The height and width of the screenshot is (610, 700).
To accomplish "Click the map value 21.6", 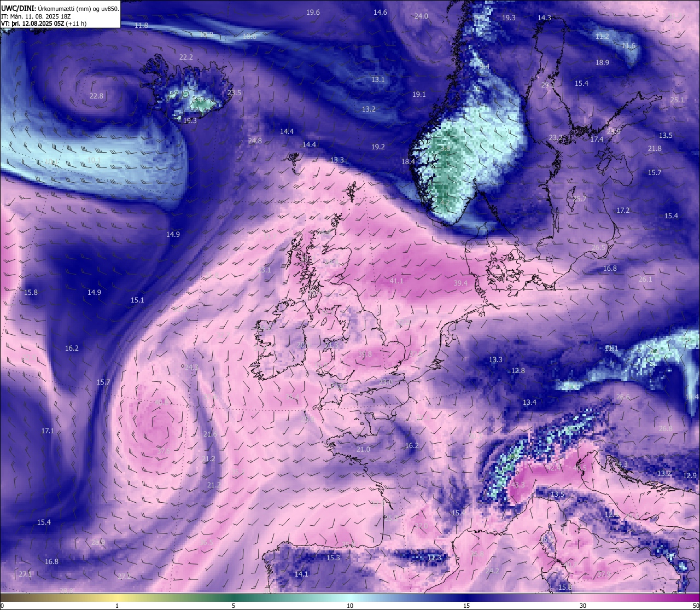I will [x=210, y=434].
